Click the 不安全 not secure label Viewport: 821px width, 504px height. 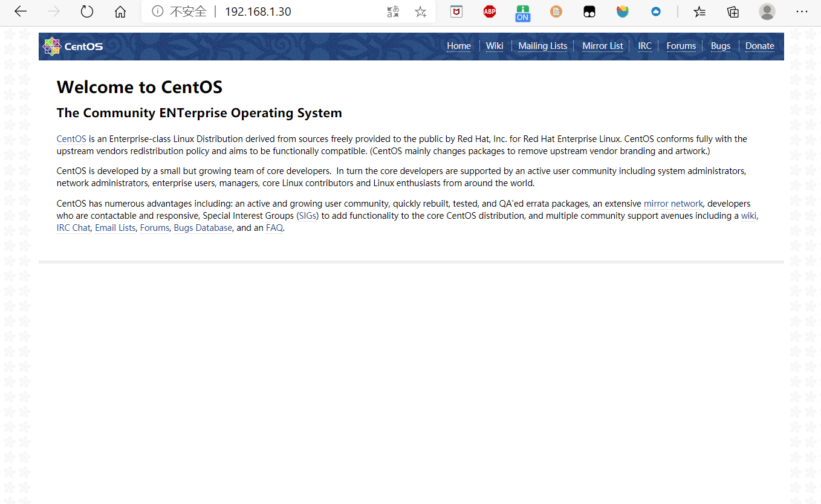[x=188, y=11]
